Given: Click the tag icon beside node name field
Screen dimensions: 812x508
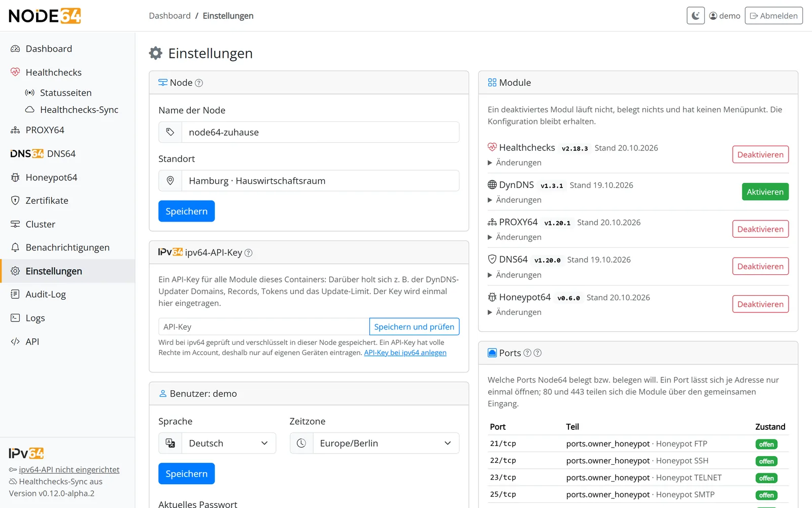Looking at the screenshot, I should tap(171, 132).
